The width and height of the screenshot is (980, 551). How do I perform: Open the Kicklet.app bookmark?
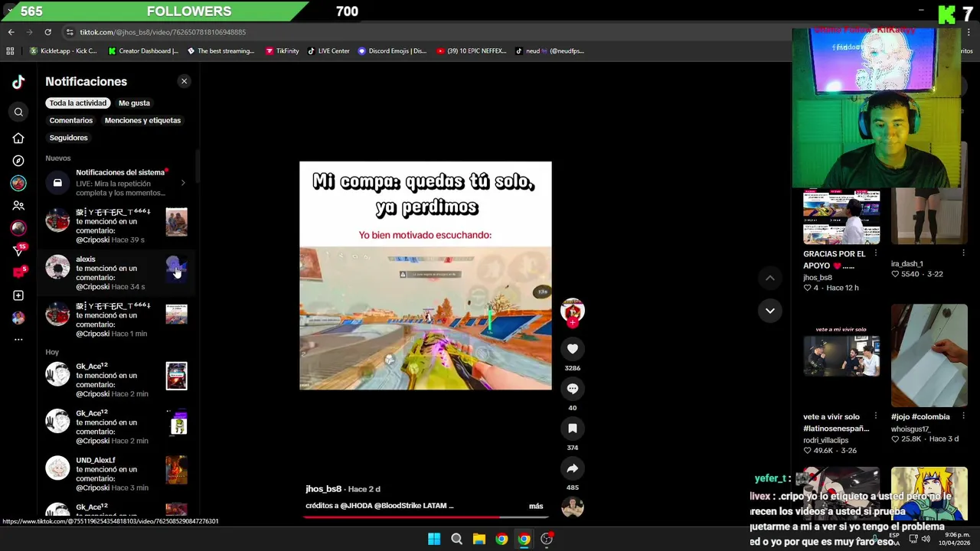64,51
